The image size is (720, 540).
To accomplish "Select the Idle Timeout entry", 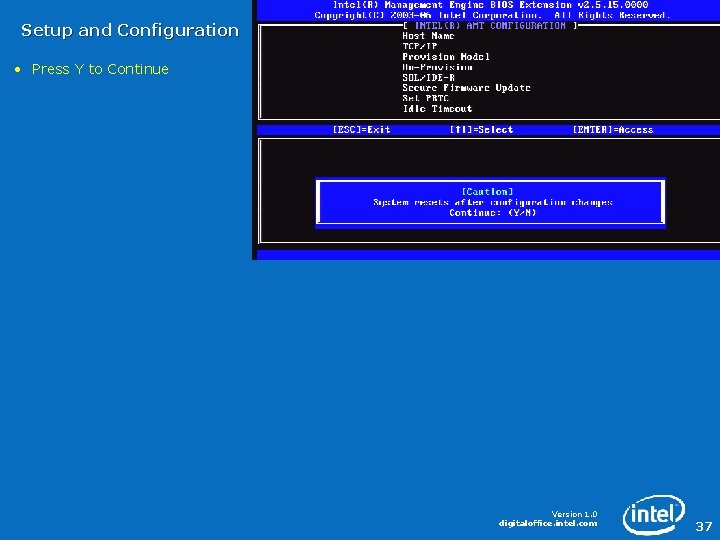I will pyautogui.click(x=437, y=109).
